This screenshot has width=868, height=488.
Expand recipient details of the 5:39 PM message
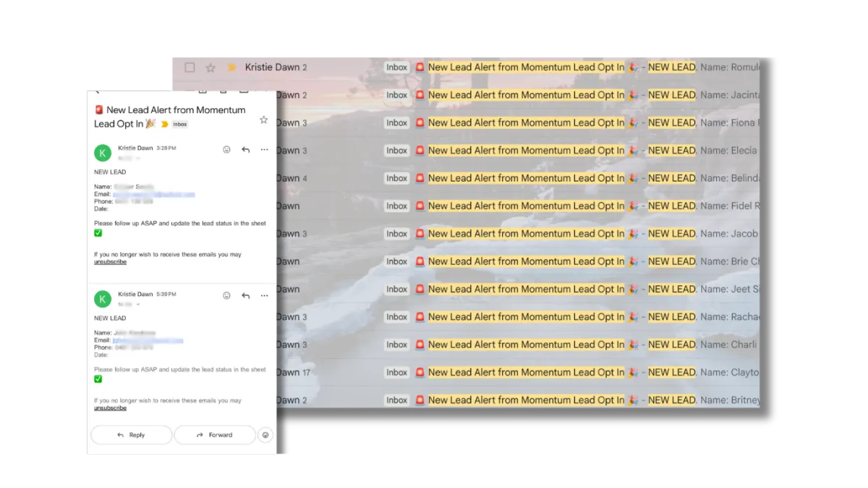(x=137, y=304)
